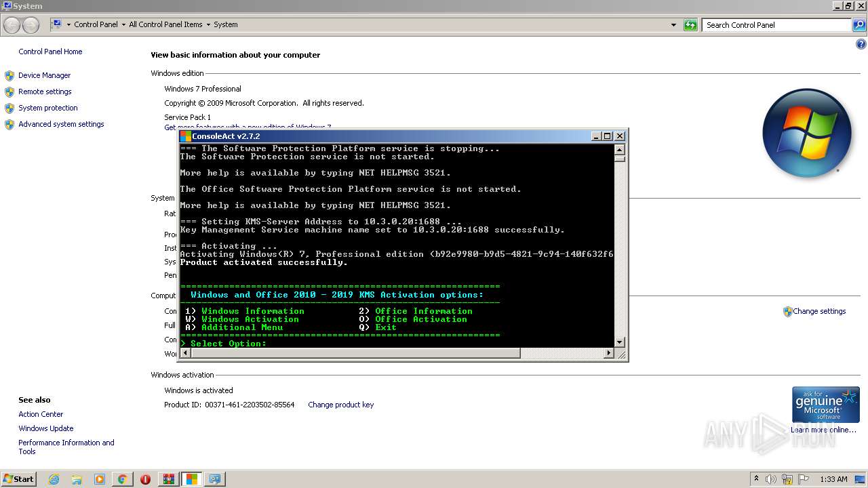868x488 pixels.
Task: Go to Control Panel Home
Action: pyautogui.click(x=50, y=52)
